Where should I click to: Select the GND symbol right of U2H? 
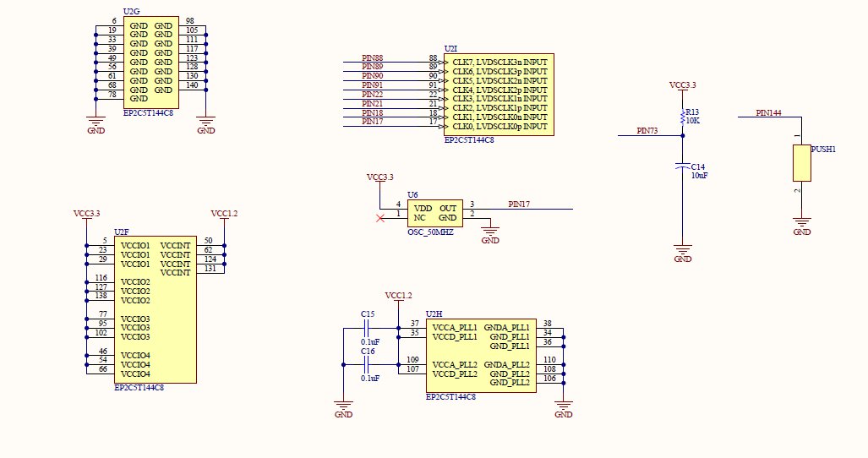coord(564,409)
